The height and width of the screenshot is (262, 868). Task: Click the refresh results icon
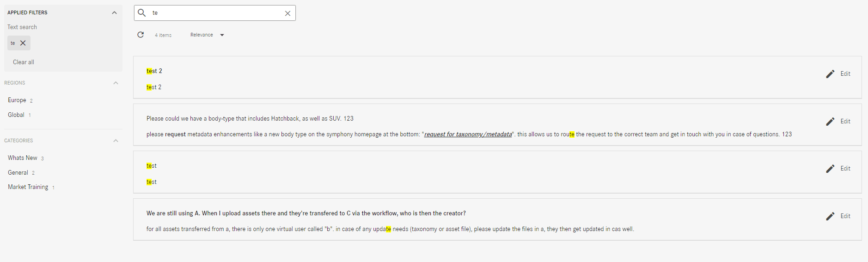(141, 35)
